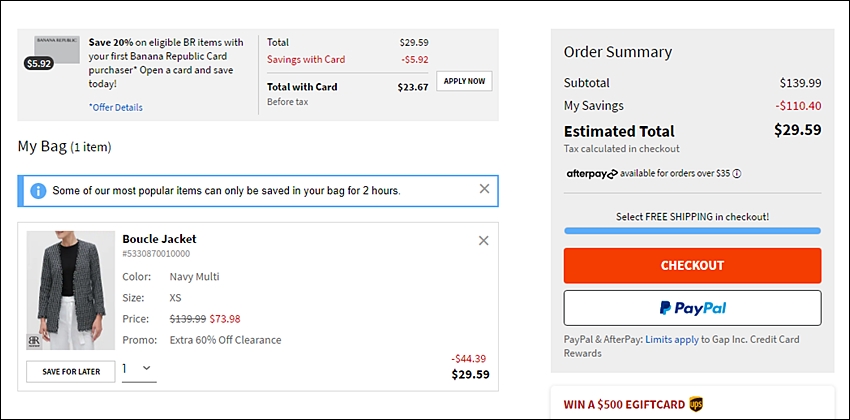Open the Boucle Jacket thumbnail image

(x=70, y=290)
